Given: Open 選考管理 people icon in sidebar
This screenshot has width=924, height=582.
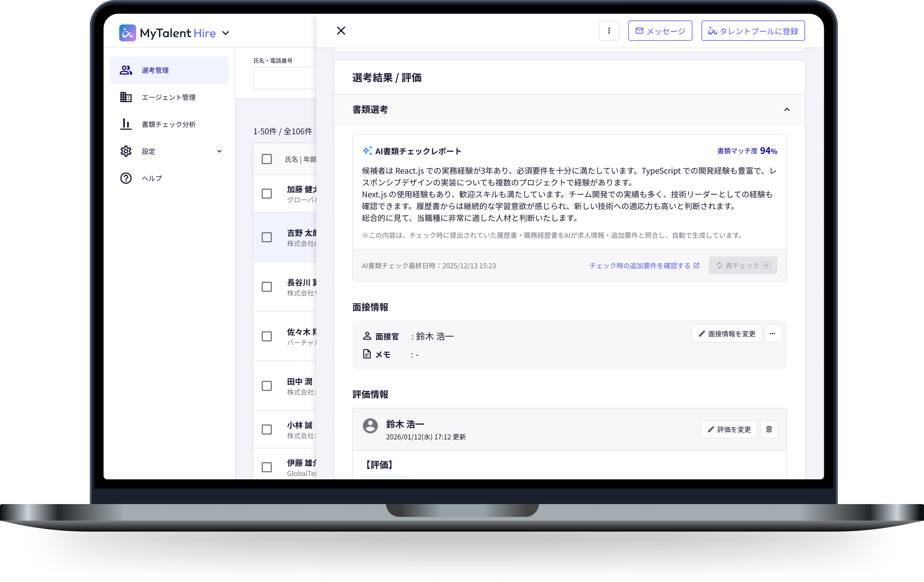Looking at the screenshot, I should pyautogui.click(x=126, y=70).
